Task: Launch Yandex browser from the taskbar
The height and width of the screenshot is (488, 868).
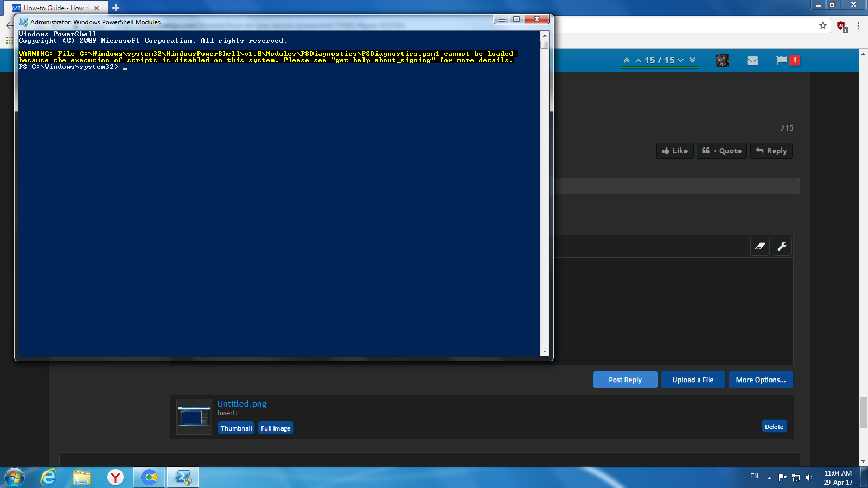Action: 116,478
